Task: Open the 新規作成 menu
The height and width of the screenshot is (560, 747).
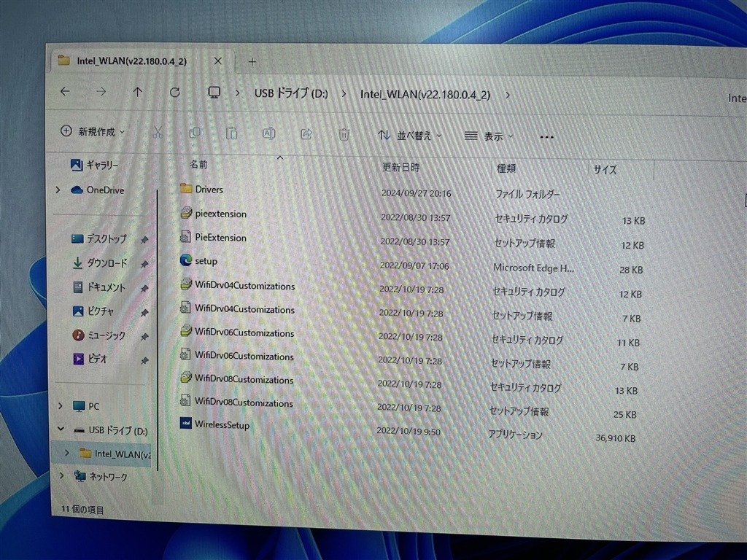Action: 93,131
